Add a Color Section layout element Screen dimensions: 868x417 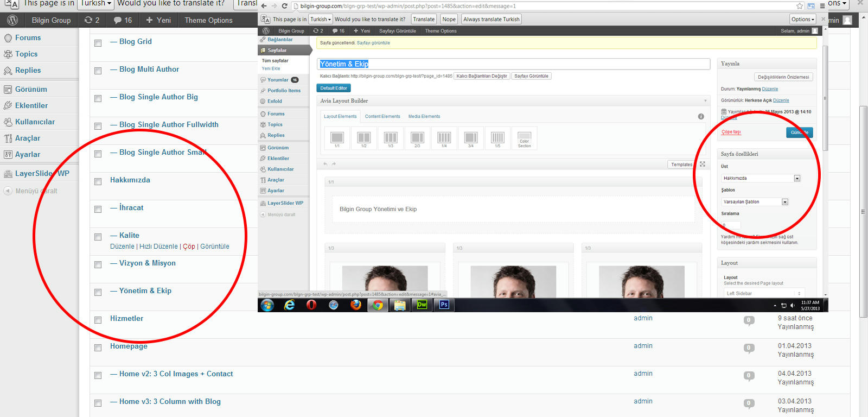point(525,138)
